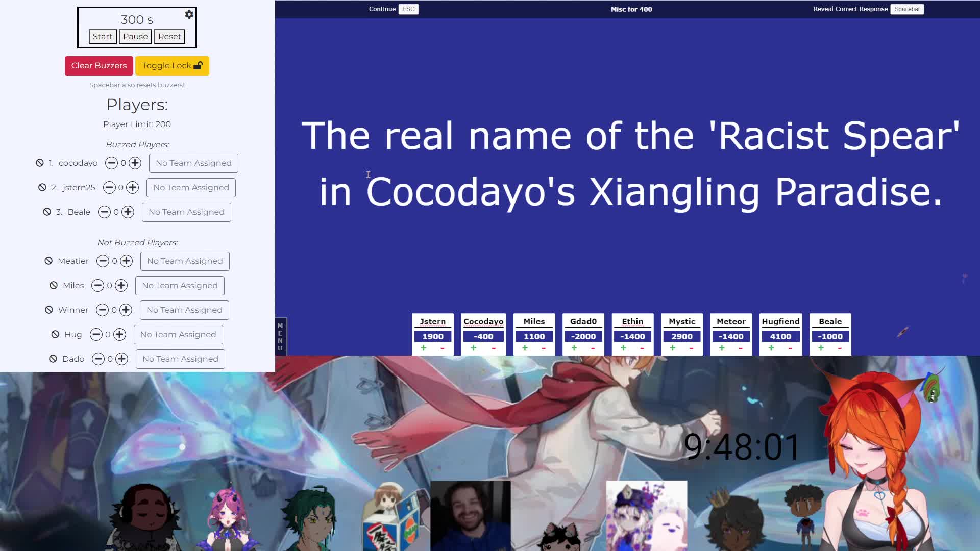
Task: Subtract points from Meteor scoreboard card
Action: pyautogui.click(x=741, y=348)
